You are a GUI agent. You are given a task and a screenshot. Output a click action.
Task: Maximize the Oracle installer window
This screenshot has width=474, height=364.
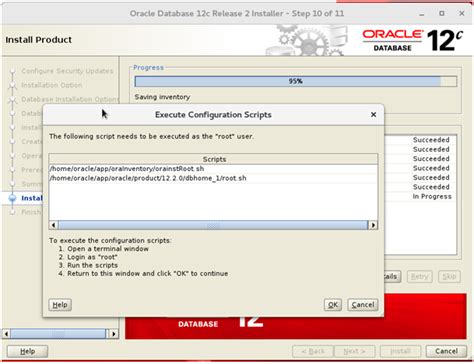pos(442,13)
